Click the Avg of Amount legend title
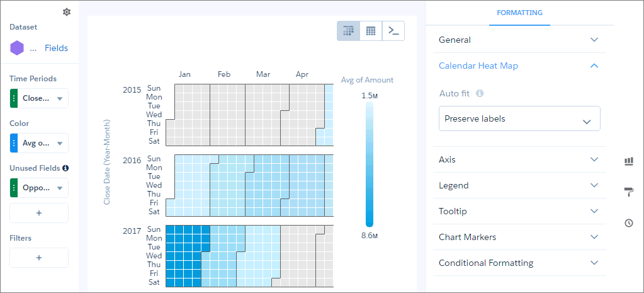Image resolution: width=644 pixels, height=293 pixels. [367, 80]
